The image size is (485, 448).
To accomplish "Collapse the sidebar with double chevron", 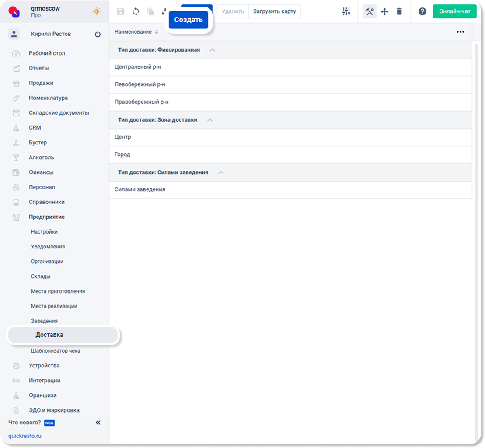I will [x=98, y=423].
